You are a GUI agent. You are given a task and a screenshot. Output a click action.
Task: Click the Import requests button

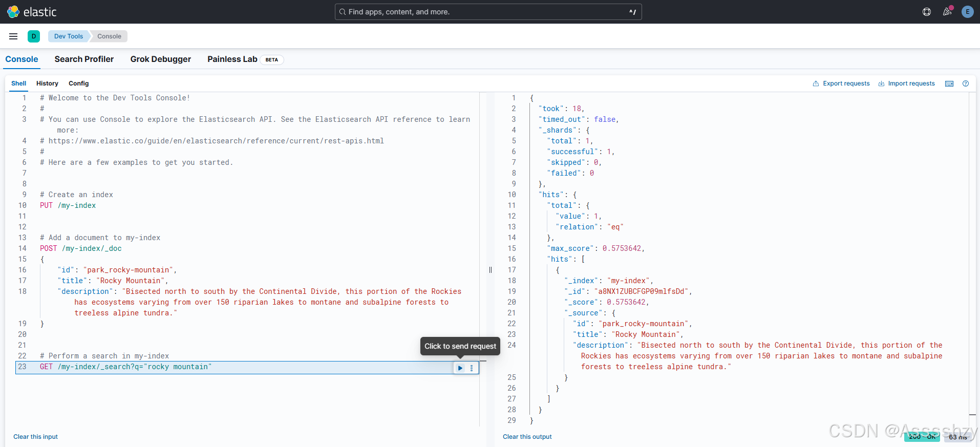coord(907,83)
